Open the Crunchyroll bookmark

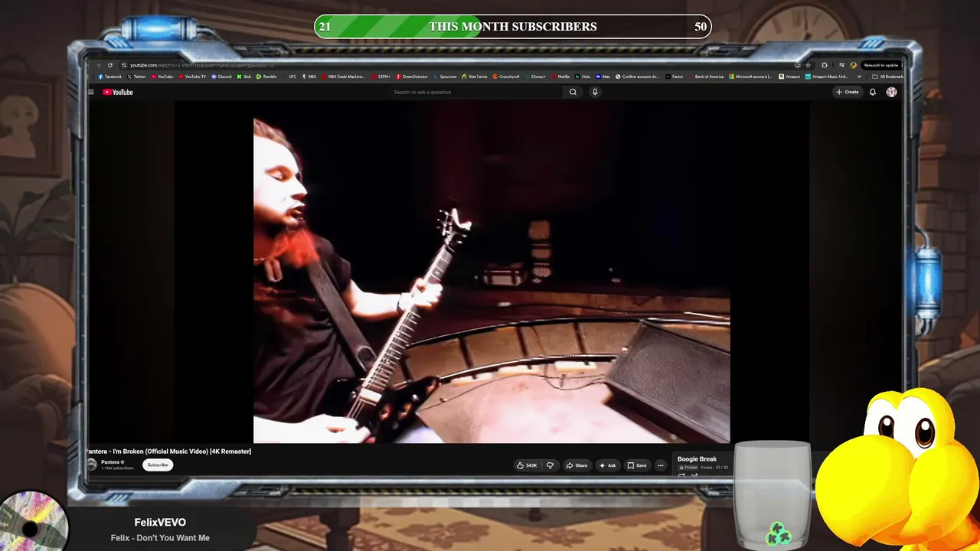[x=506, y=77]
